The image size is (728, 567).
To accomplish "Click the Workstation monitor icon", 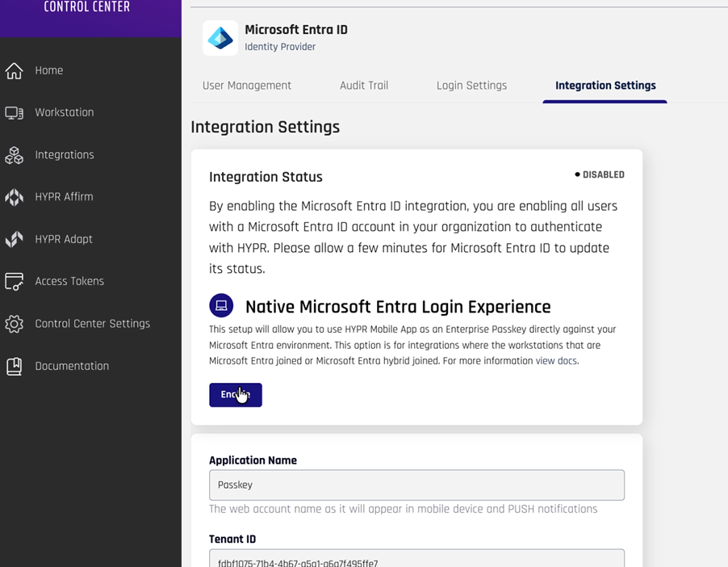I will coord(15,113).
